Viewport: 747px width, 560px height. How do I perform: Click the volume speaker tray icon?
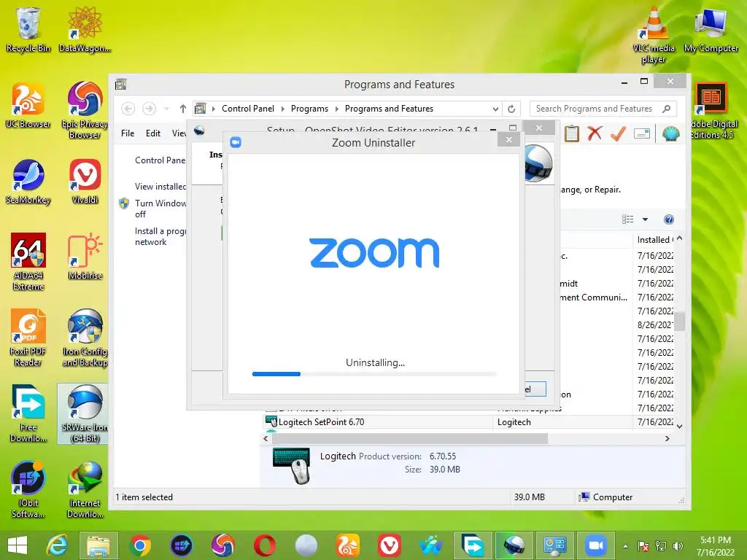[x=678, y=546]
